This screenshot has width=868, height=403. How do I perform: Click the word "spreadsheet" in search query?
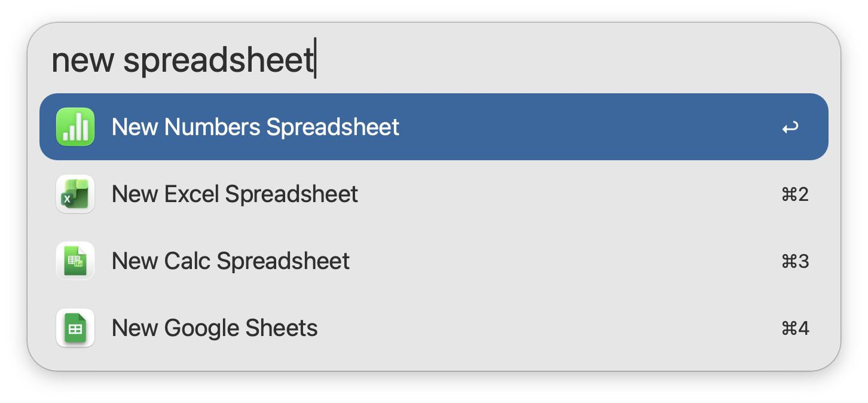pyautogui.click(x=218, y=60)
